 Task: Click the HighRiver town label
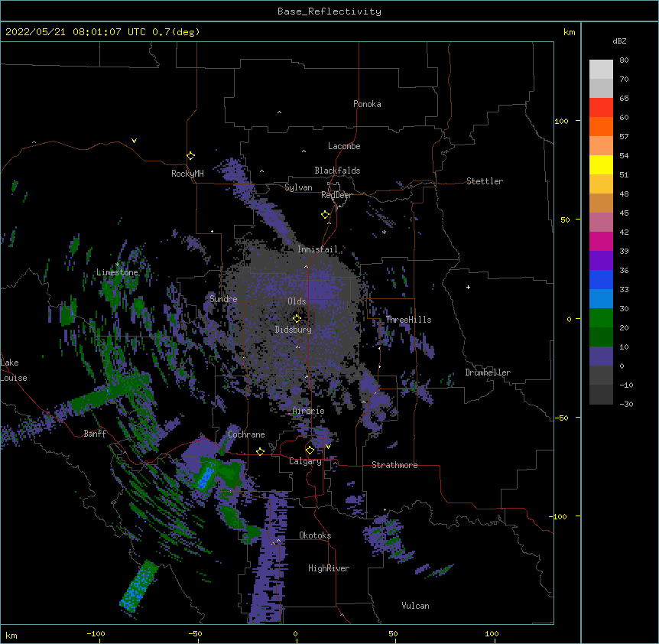329,568
